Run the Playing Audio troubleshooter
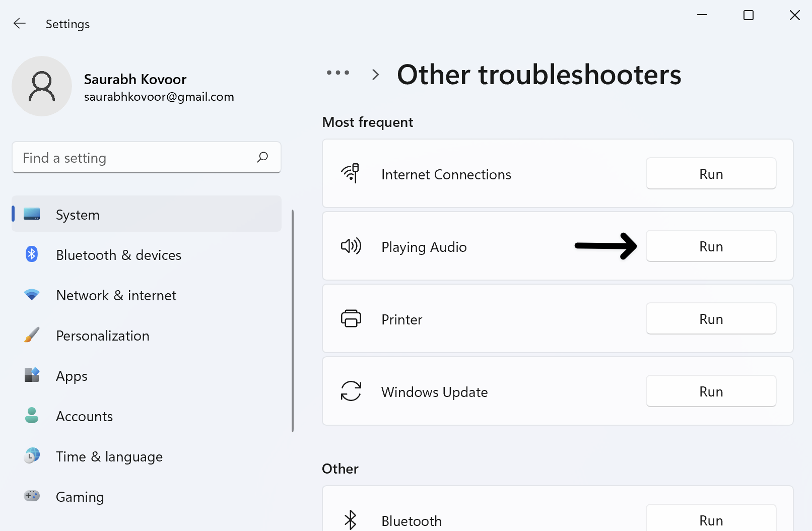Screen dimensions: 812x531 [x=711, y=246]
